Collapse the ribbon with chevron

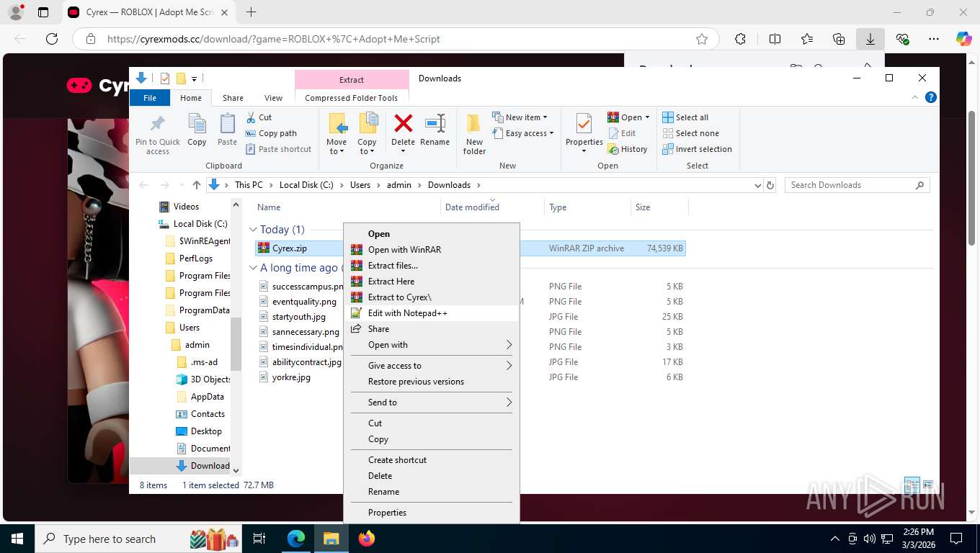(x=916, y=97)
